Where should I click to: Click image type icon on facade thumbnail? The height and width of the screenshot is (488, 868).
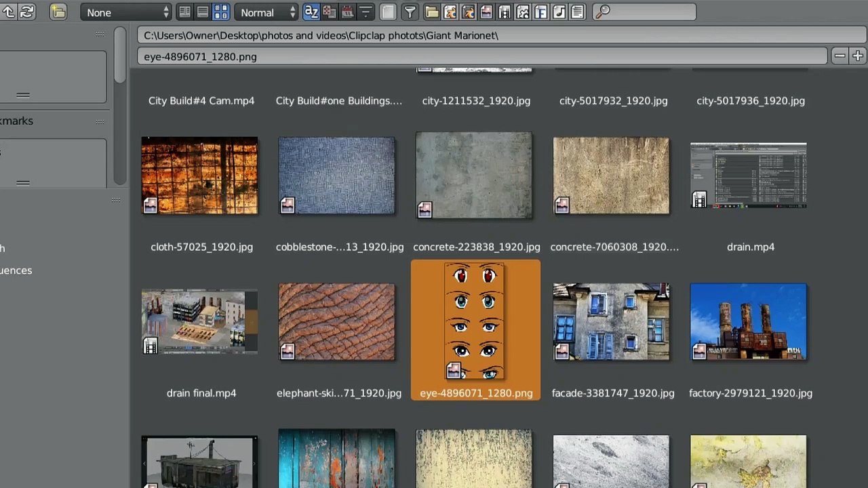[x=561, y=351]
